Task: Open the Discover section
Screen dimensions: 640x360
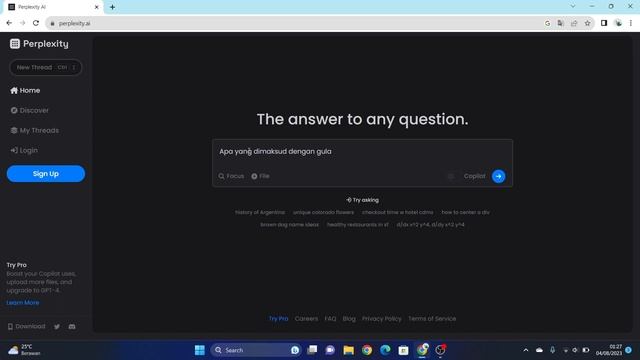Action: (29, 110)
